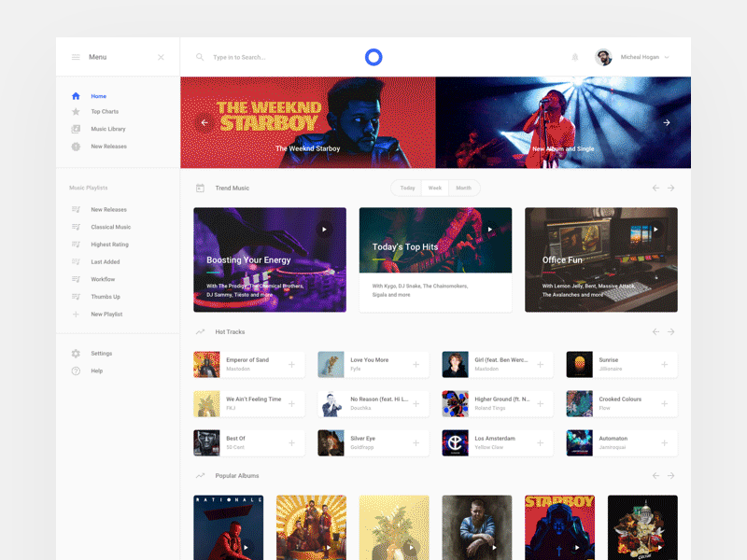Go to next banner slide arrow
This screenshot has width=747, height=560.
tap(667, 123)
